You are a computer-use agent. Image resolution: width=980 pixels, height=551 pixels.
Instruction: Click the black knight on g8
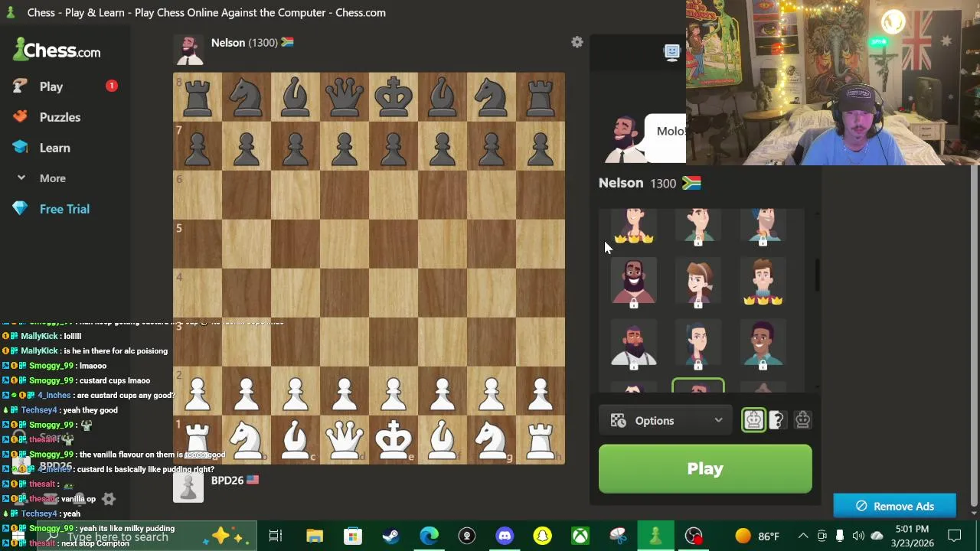click(x=492, y=97)
